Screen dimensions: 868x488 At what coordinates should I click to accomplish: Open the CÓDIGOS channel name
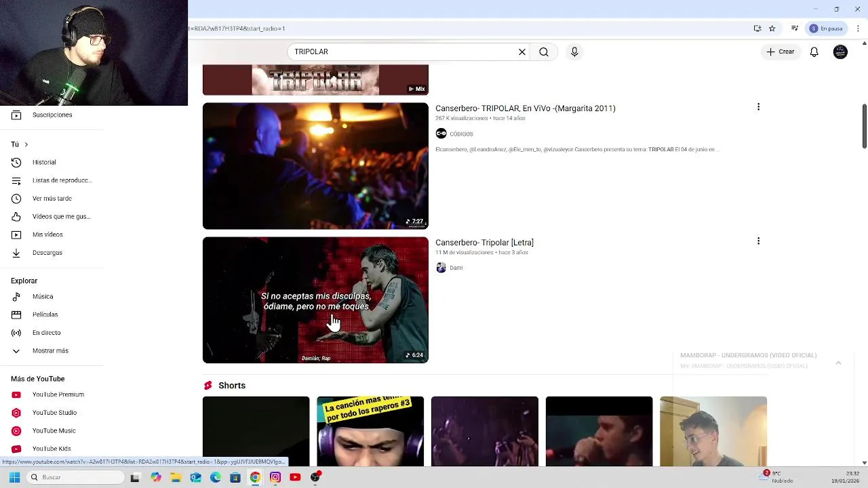tap(461, 134)
